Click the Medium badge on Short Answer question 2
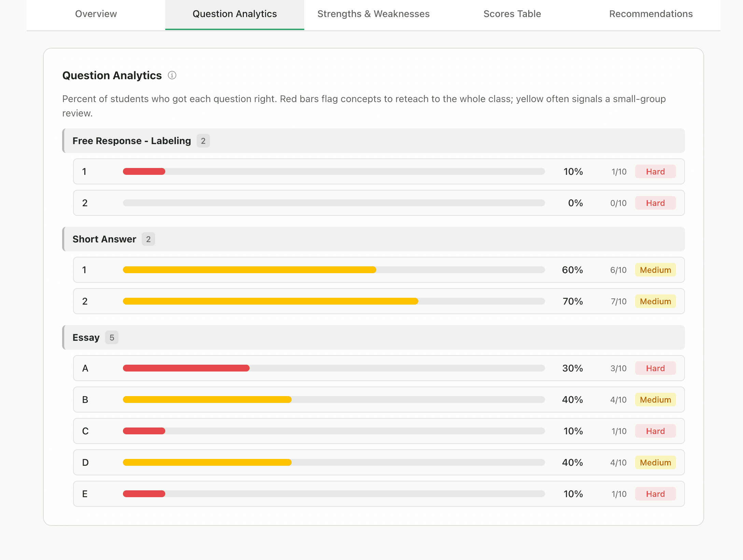 655,301
